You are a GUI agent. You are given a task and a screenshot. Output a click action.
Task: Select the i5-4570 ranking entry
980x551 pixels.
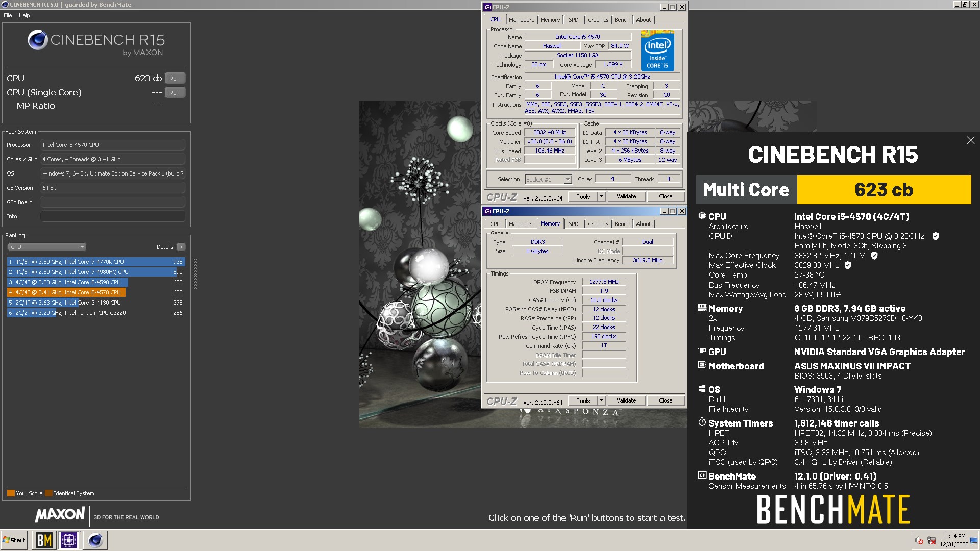click(x=96, y=292)
